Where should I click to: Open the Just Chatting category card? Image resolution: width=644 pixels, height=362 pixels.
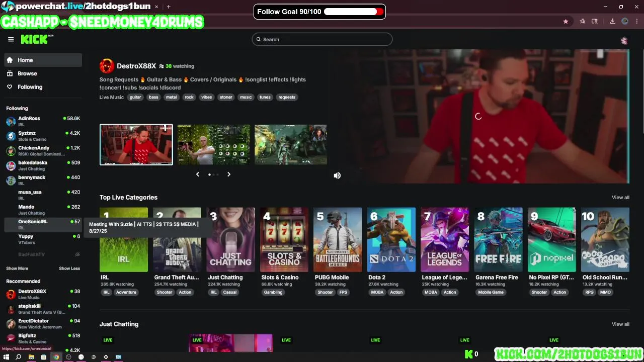click(231, 240)
